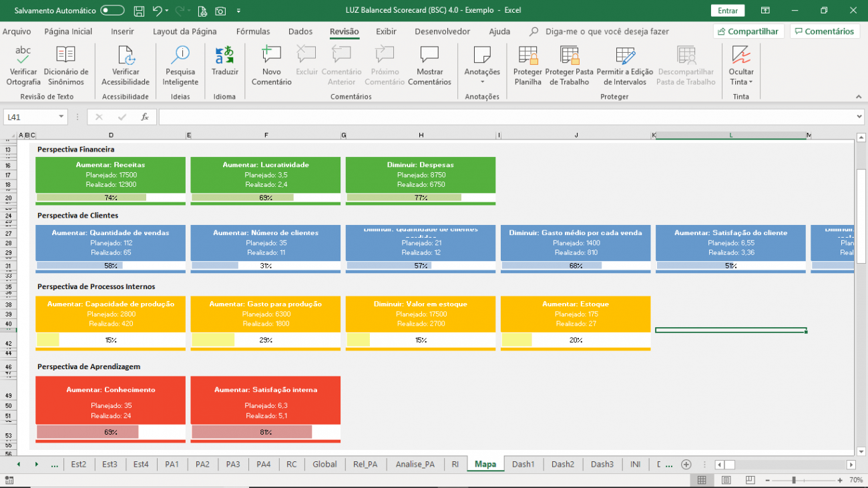Open the Desenvolvedor tab
The width and height of the screenshot is (868, 488).
point(442,31)
